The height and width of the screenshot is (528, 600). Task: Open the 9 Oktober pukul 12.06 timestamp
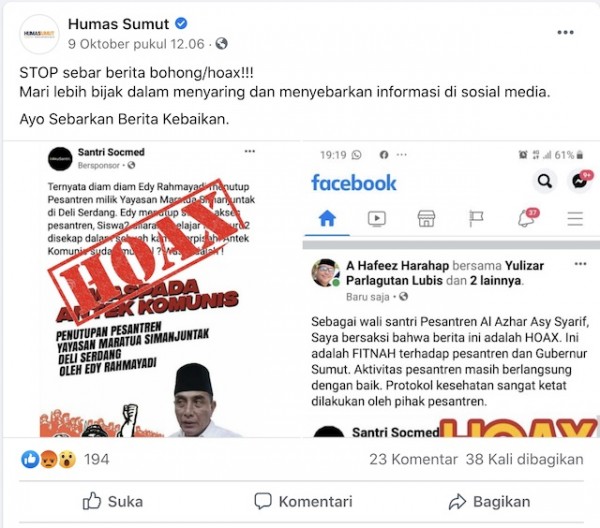(136, 44)
